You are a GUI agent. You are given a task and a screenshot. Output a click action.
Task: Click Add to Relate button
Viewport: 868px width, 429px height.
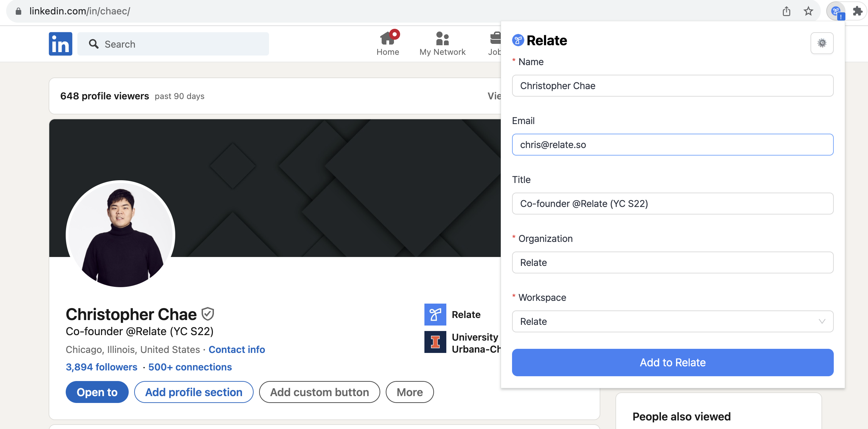click(x=672, y=362)
